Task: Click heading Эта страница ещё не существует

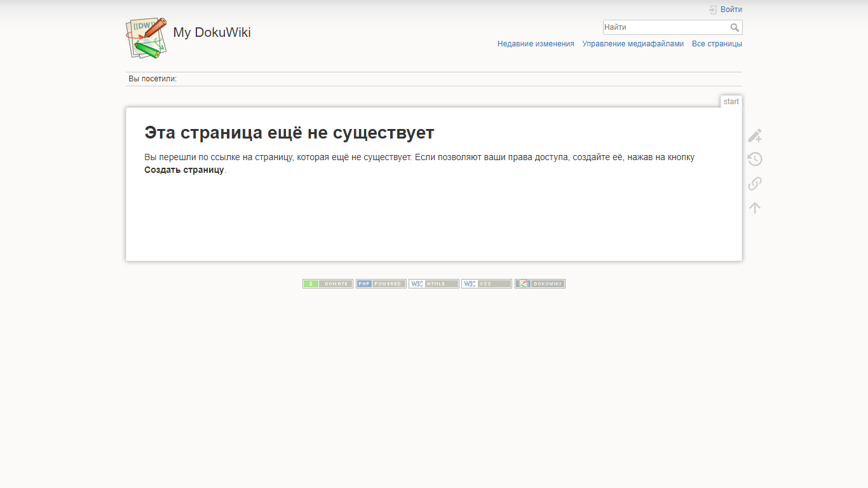Action: (x=289, y=133)
